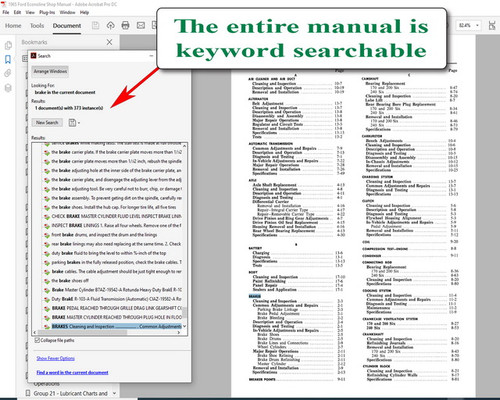Select result 'Duty Brake R-103-A Fluid Transmission'

coord(116,299)
